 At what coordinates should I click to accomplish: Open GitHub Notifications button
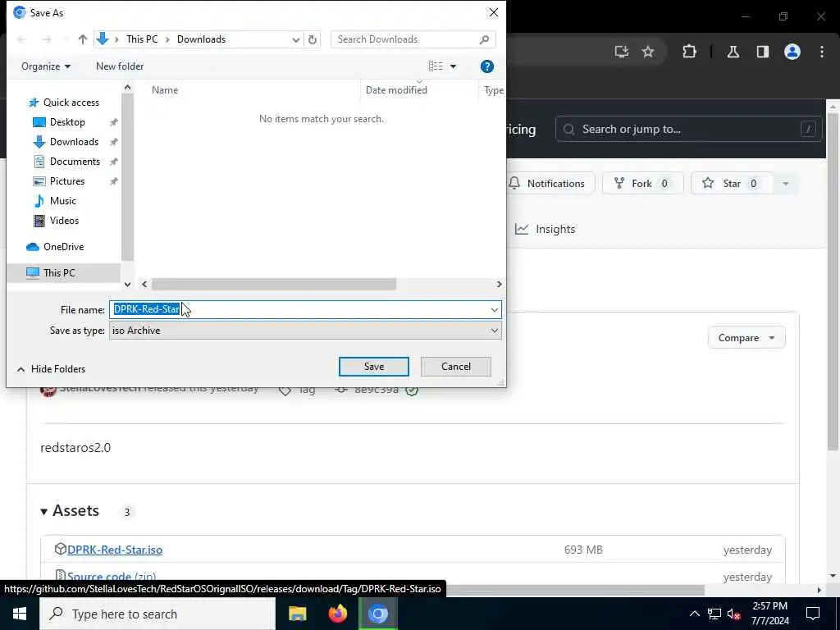(550, 184)
